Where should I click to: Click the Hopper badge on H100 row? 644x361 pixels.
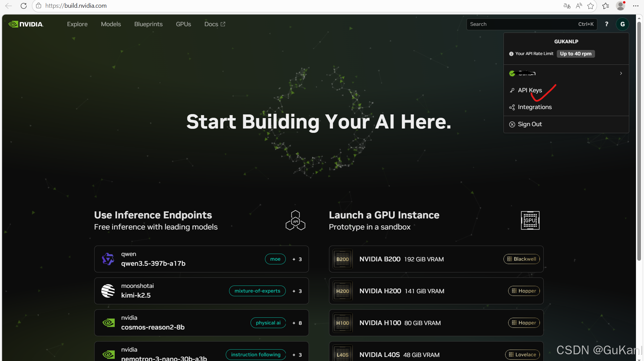(524, 323)
